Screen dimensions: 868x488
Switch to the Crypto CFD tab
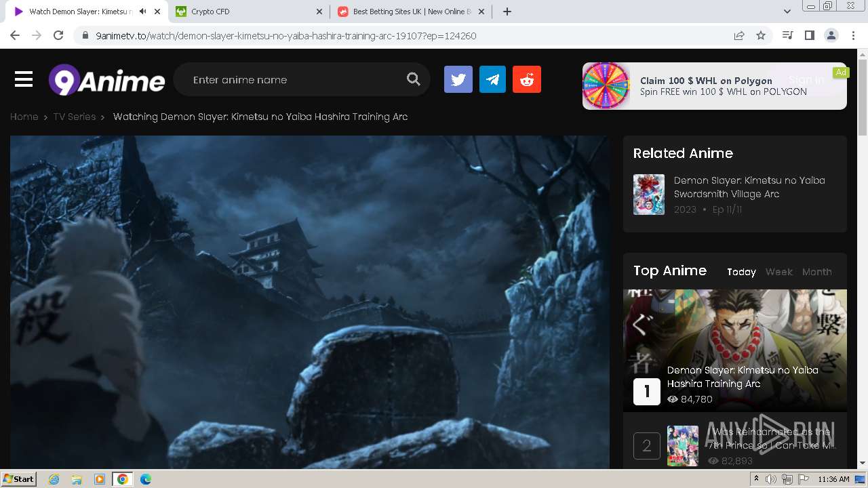pos(248,12)
